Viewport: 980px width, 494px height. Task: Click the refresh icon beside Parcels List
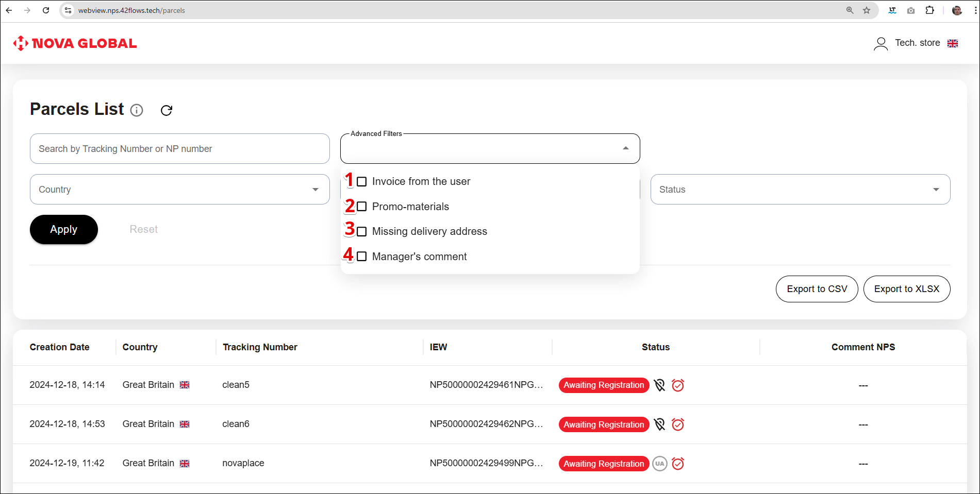point(167,110)
